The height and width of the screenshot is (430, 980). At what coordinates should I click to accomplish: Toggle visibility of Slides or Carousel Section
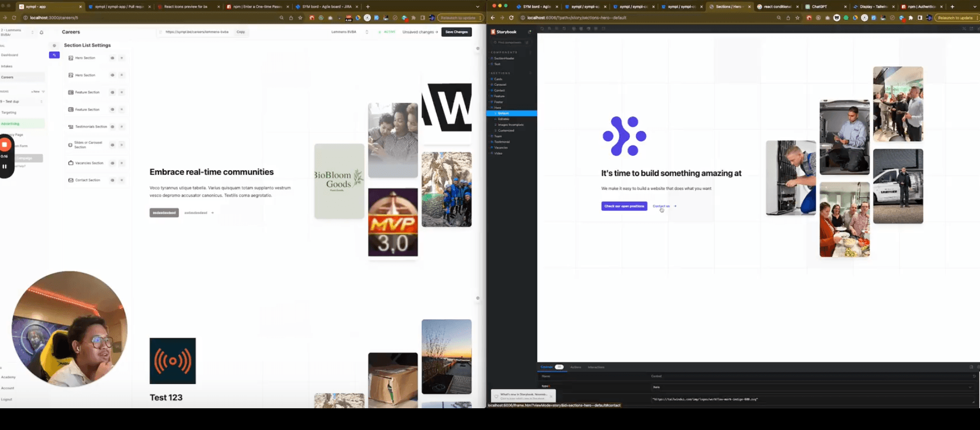[112, 145]
